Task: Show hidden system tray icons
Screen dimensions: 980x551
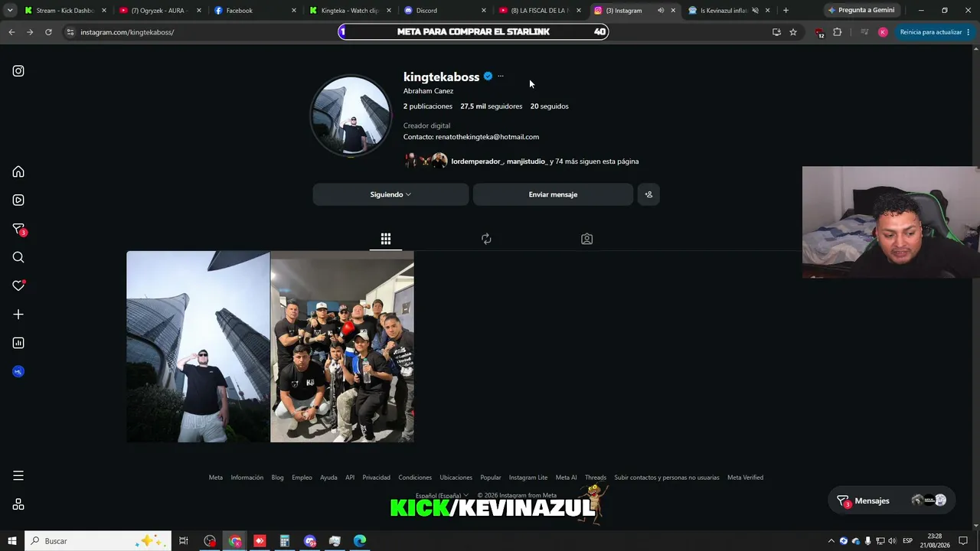Action: (831, 541)
